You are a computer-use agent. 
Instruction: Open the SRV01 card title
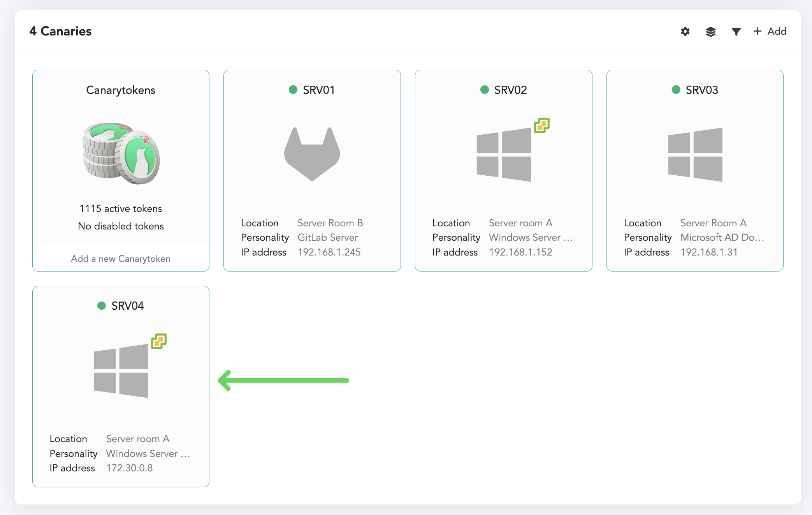point(319,90)
